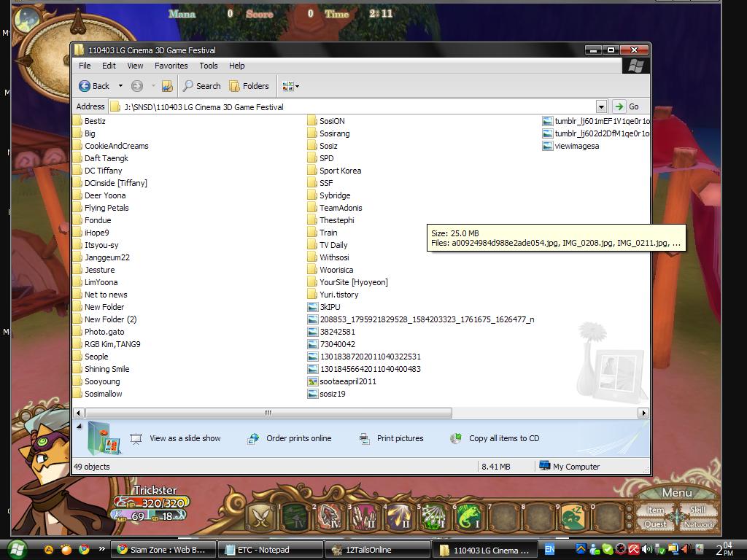This screenshot has width=747, height=560.
Task: Select the sosiz19 image file
Action: click(327, 393)
